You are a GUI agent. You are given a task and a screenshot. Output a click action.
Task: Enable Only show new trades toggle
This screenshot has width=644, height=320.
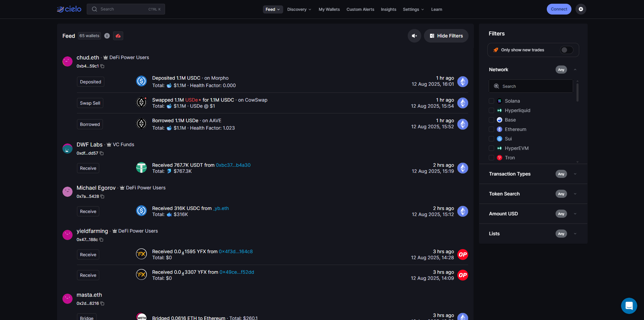click(x=566, y=50)
